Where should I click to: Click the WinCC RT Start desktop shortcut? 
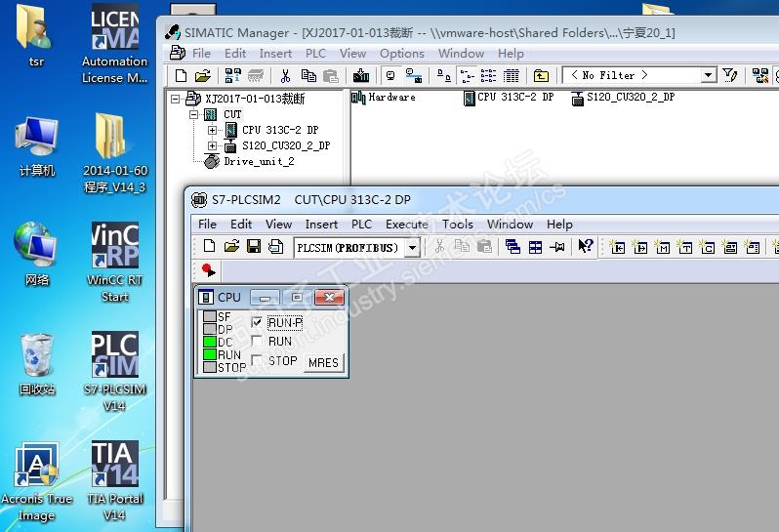click(115, 263)
